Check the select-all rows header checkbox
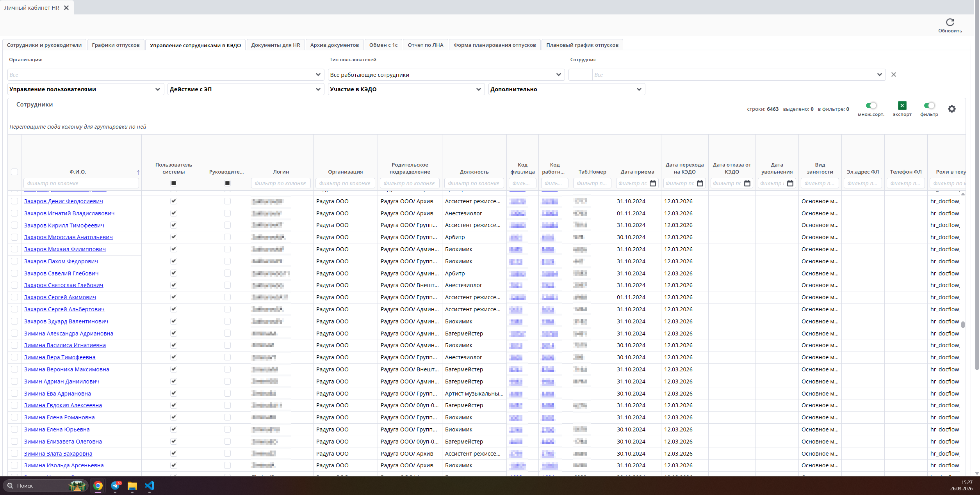 point(14,172)
